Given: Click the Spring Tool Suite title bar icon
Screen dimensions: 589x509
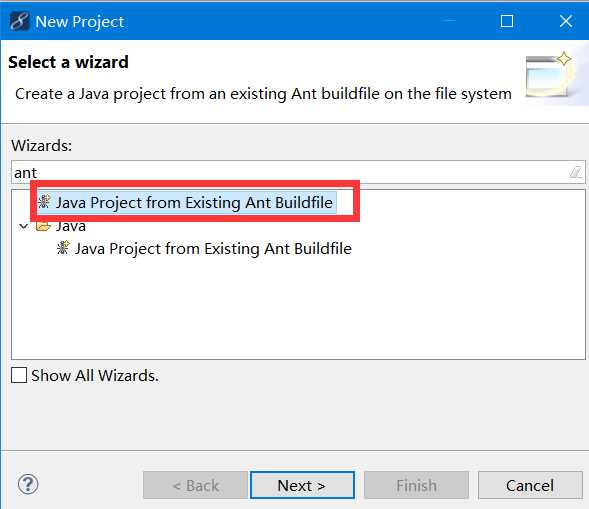Looking at the screenshot, I should click(19, 21).
